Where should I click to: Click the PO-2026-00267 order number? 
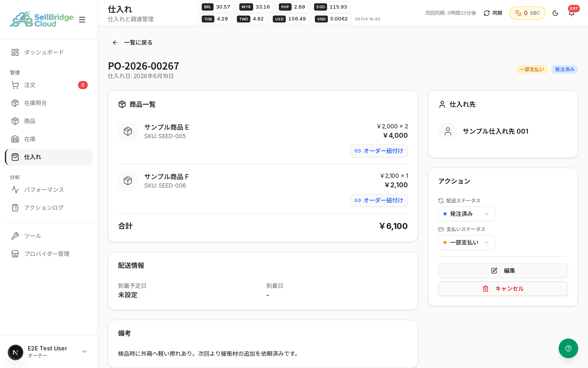143,66
